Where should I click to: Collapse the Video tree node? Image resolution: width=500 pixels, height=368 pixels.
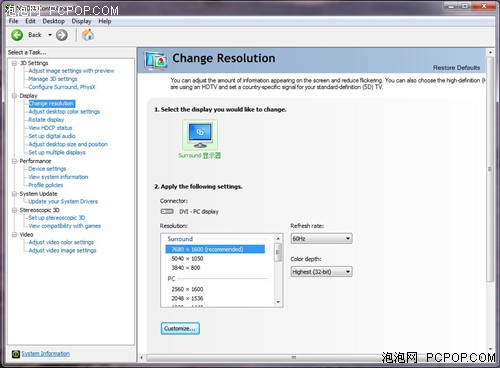click(x=14, y=235)
